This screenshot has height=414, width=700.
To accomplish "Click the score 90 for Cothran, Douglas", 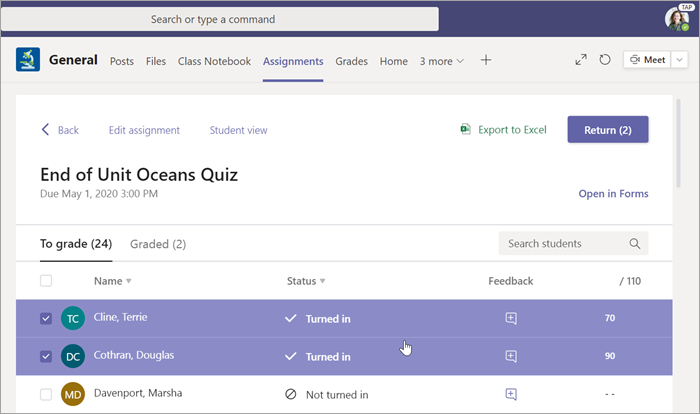I will point(610,356).
